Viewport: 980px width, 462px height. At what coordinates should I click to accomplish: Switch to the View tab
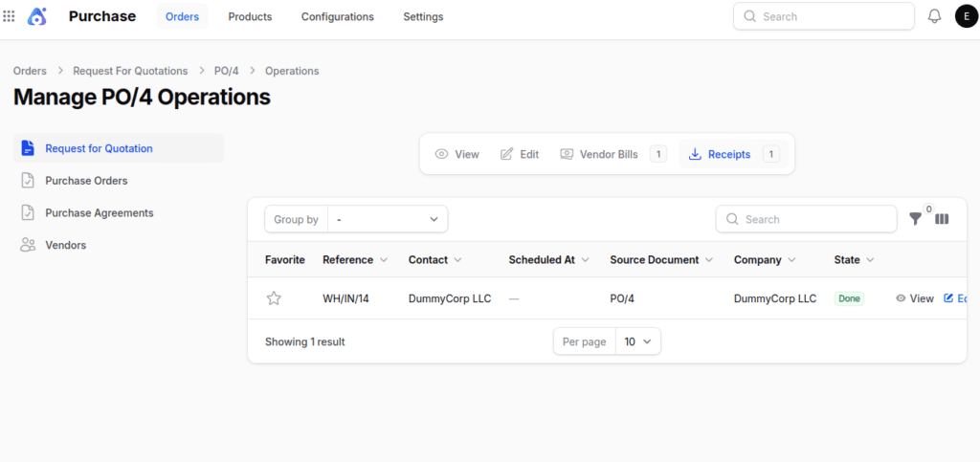(x=457, y=154)
